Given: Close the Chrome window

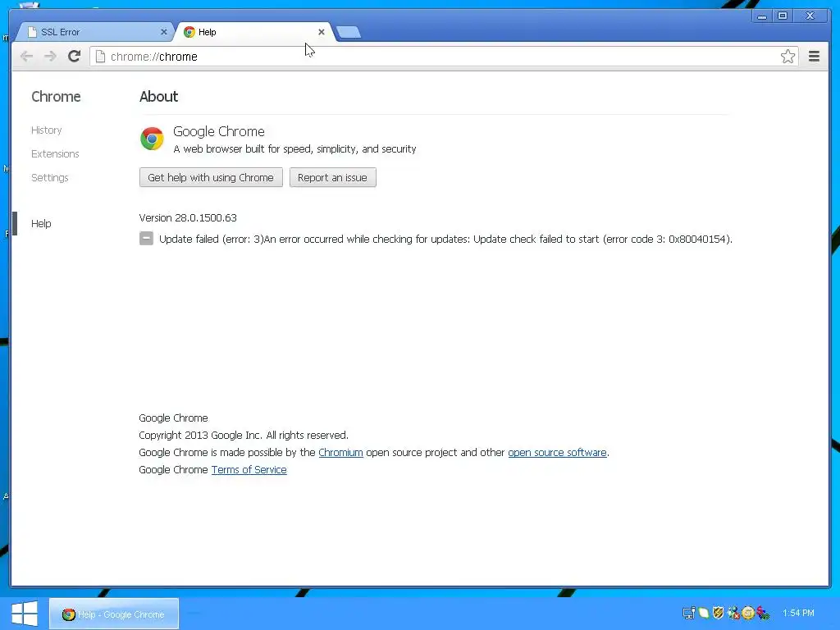Looking at the screenshot, I should coord(810,16).
